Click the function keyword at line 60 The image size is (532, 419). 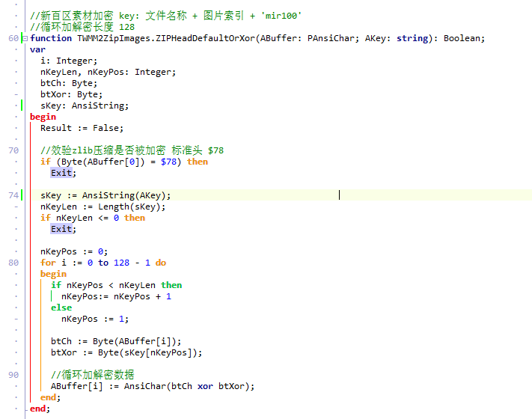51,38
